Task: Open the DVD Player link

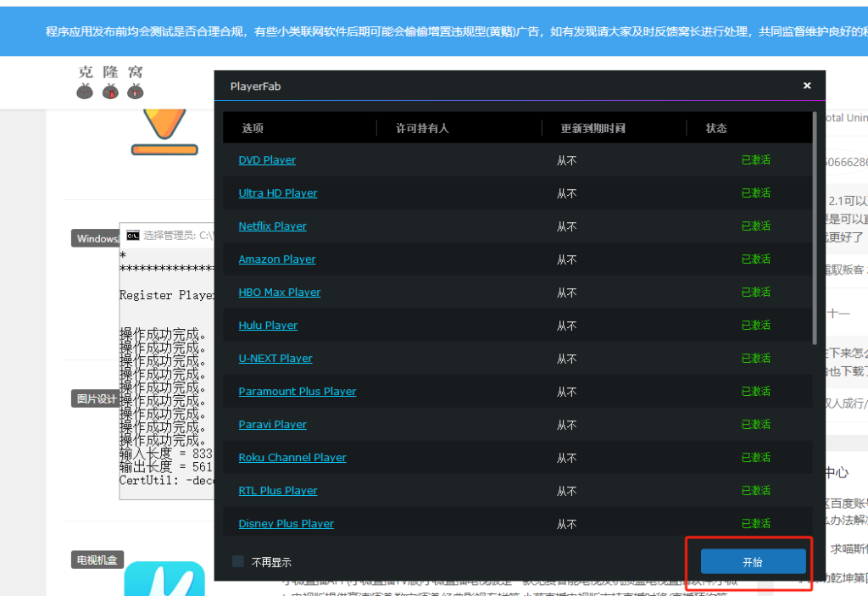Action: [x=267, y=160]
